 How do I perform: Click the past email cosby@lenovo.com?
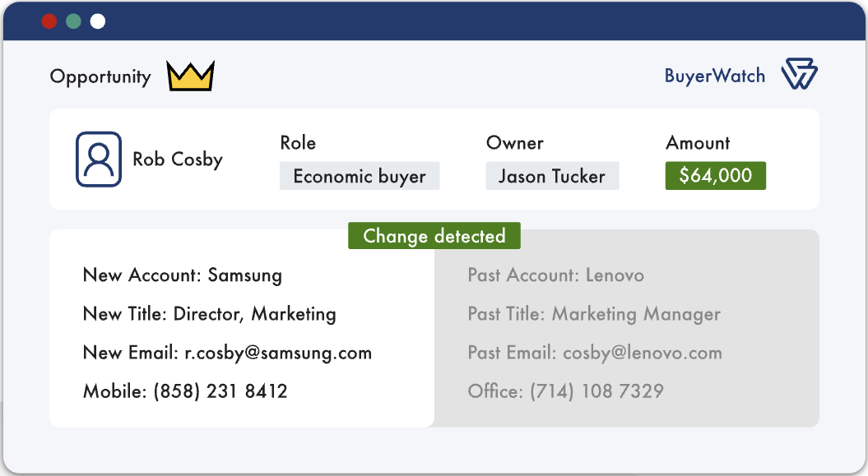coord(642,353)
